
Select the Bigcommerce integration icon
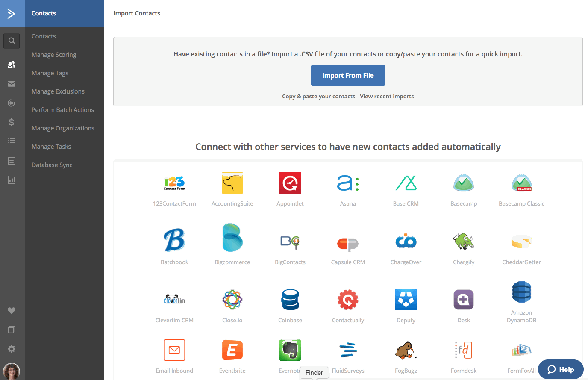pos(232,238)
